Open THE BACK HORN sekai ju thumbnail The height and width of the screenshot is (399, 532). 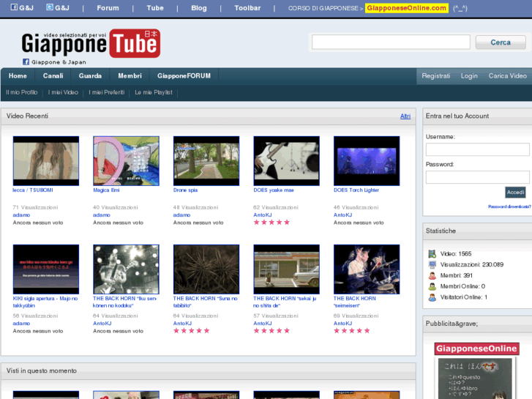pyautogui.click(x=286, y=269)
